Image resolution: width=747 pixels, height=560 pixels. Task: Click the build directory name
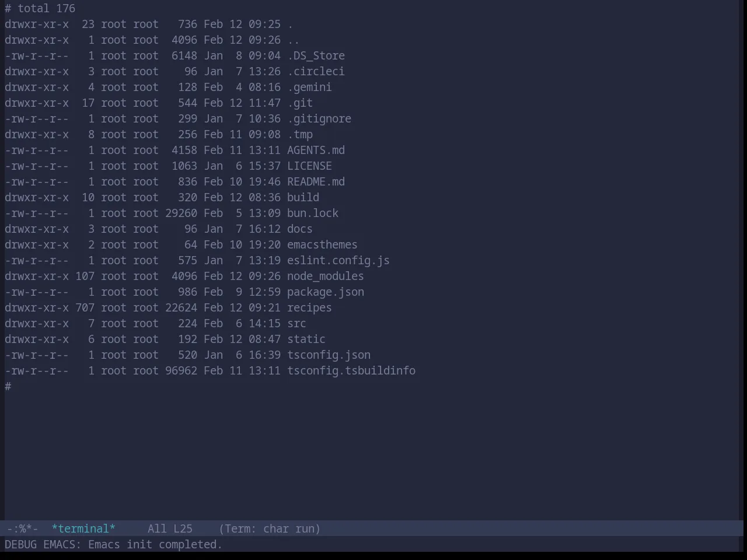pos(303,197)
